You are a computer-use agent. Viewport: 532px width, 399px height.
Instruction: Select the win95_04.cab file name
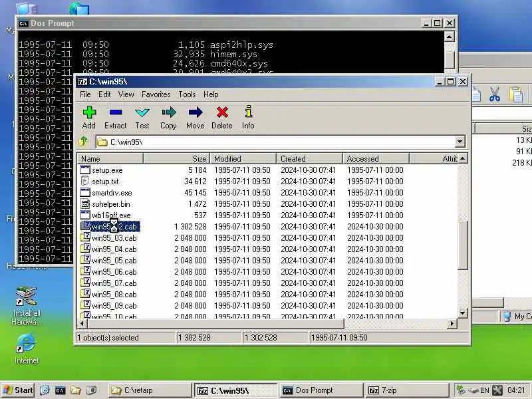pos(114,249)
